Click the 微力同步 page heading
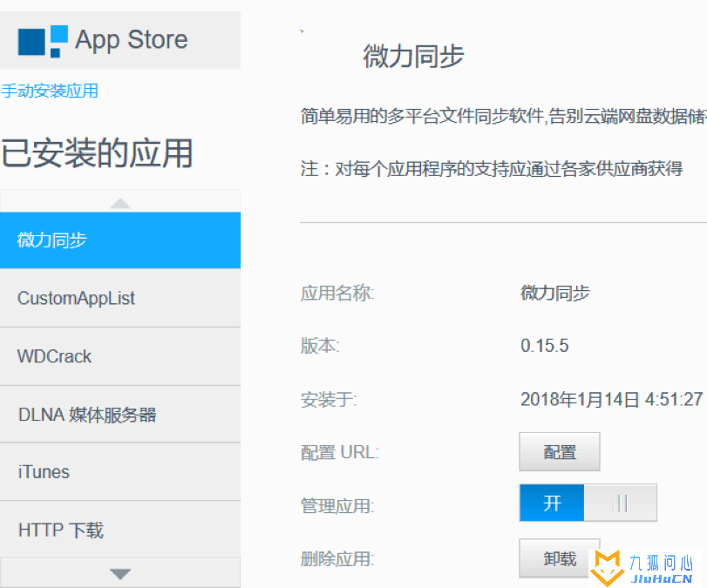 [x=414, y=57]
